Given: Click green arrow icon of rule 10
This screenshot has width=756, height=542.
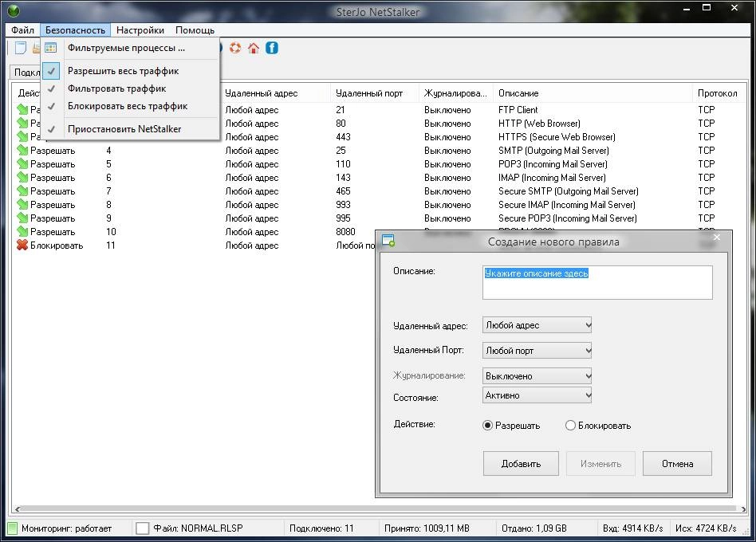Looking at the screenshot, I should coord(22,231).
